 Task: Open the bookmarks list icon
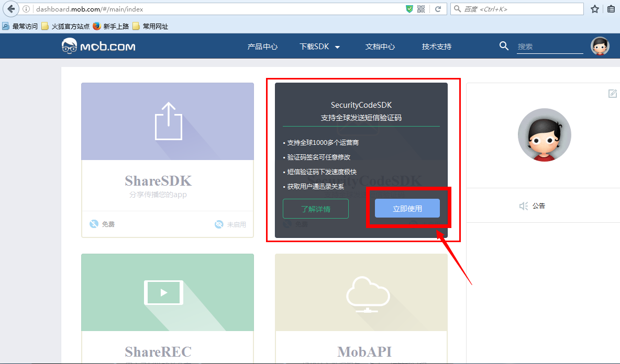(x=611, y=9)
